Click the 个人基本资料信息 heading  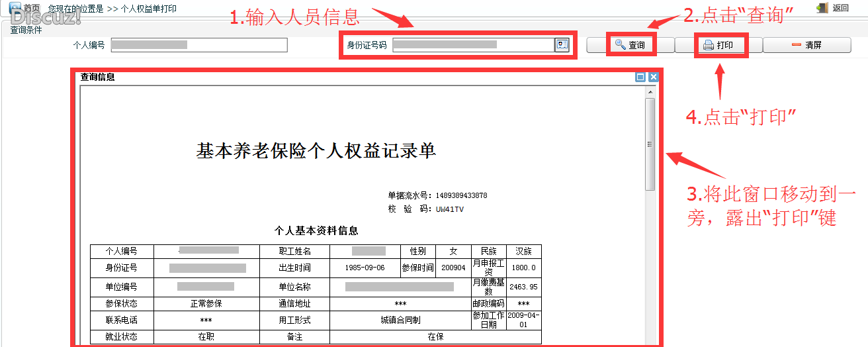[316, 230]
